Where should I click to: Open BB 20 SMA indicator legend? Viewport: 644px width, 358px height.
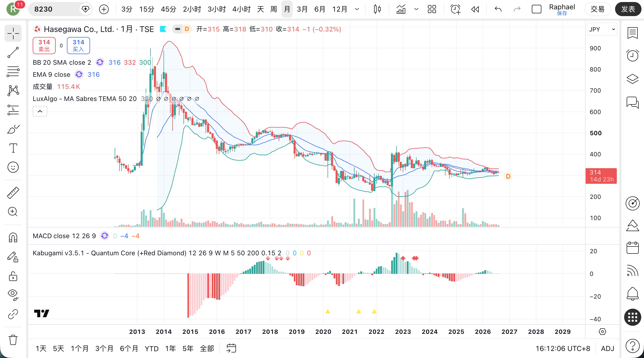(x=62, y=62)
